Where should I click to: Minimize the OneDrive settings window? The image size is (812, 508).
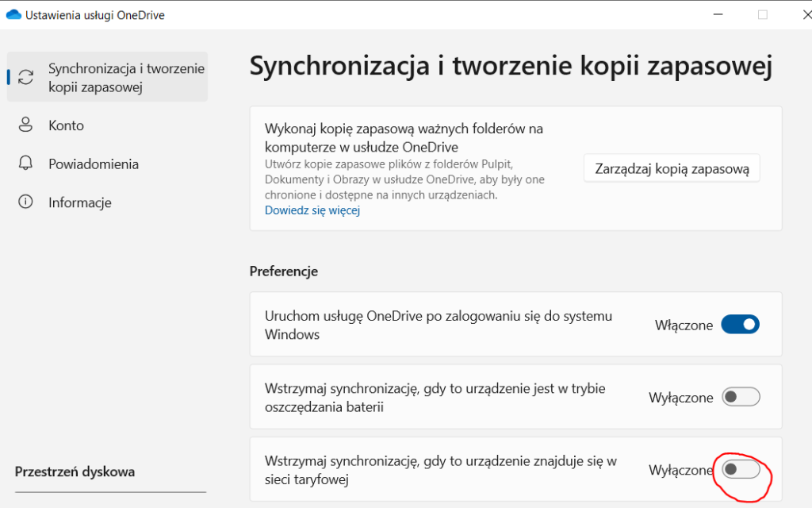pyautogui.click(x=718, y=14)
